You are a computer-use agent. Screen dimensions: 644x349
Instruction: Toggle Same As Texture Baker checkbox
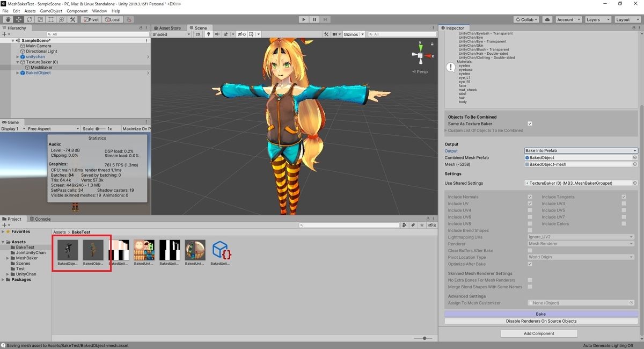(x=530, y=123)
